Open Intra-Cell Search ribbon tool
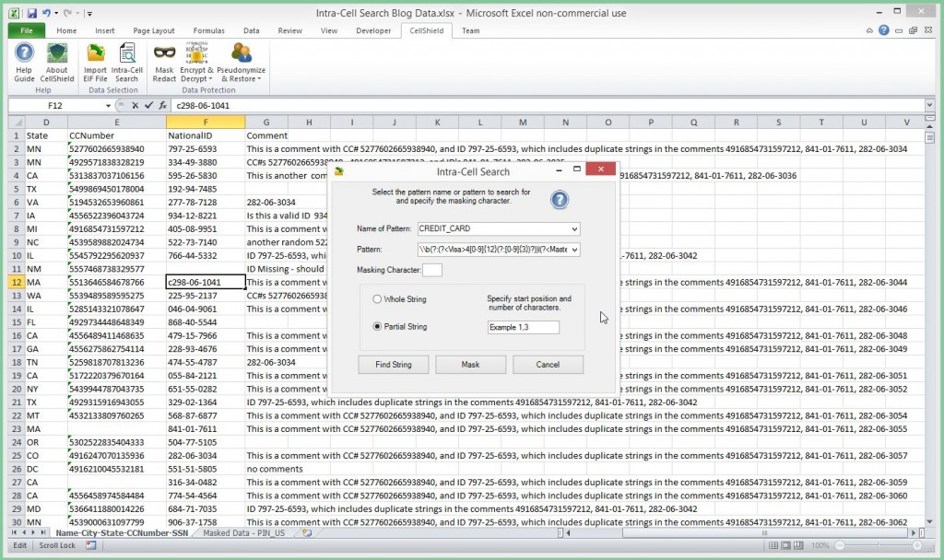 tap(127, 62)
